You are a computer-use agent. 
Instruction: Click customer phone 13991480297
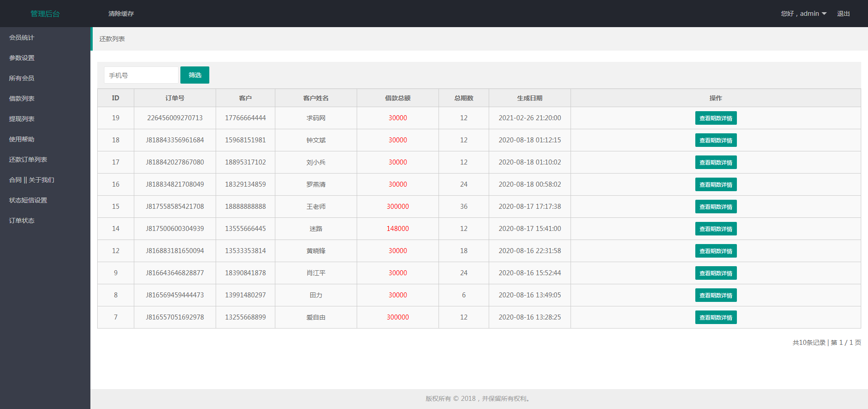(245, 295)
